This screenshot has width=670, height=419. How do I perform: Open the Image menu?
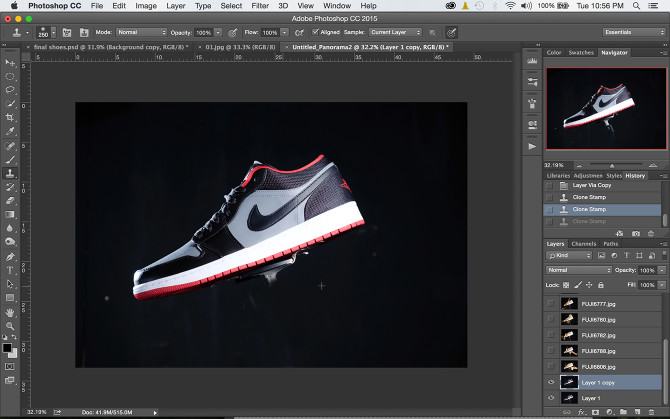(x=146, y=6)
